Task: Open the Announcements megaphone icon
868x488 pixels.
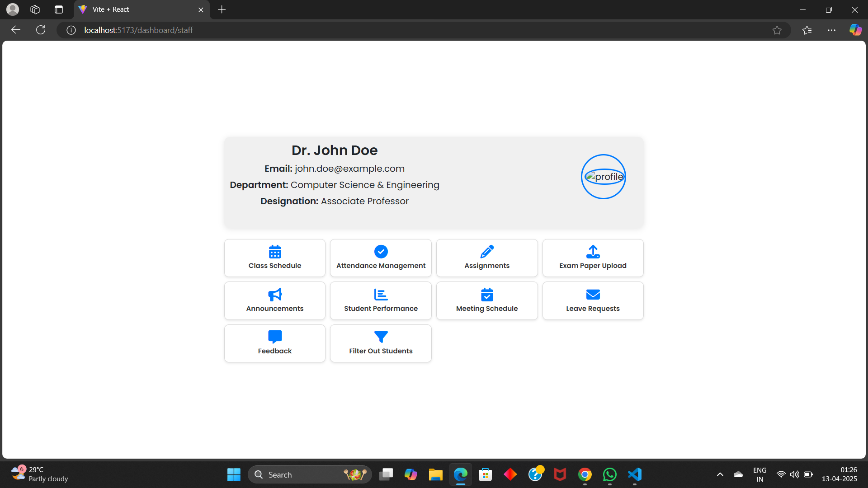Action: pos(275,295)
